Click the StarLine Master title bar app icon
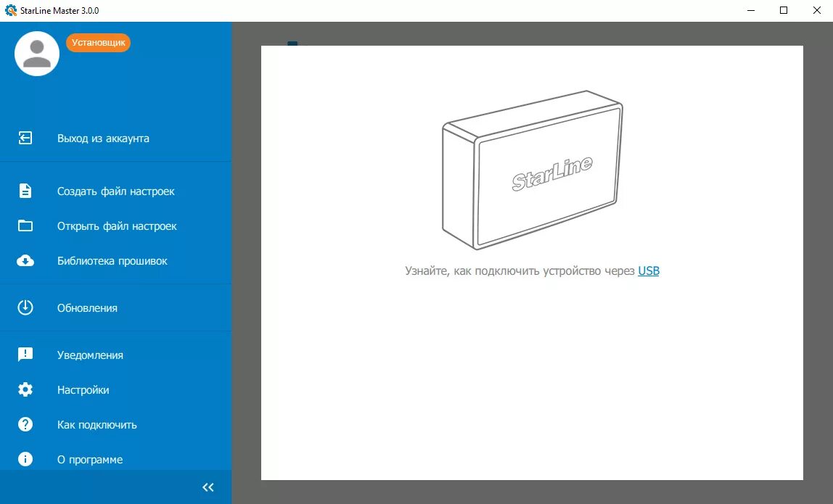 pos(11,10)
